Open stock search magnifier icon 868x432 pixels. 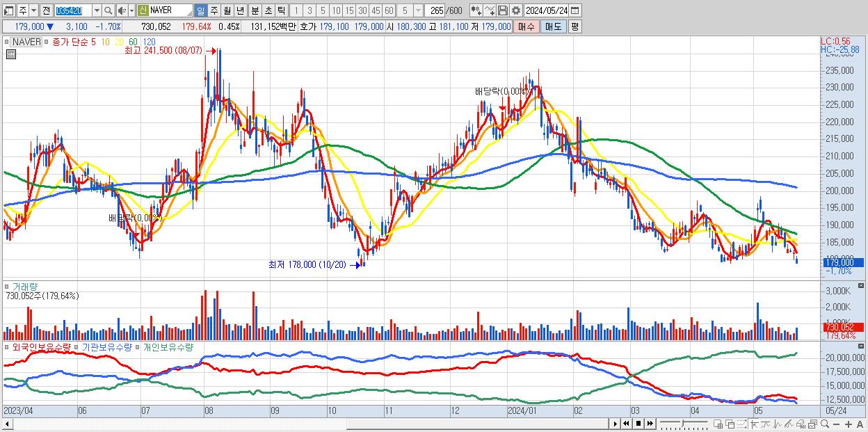click(x=108, y=11)
